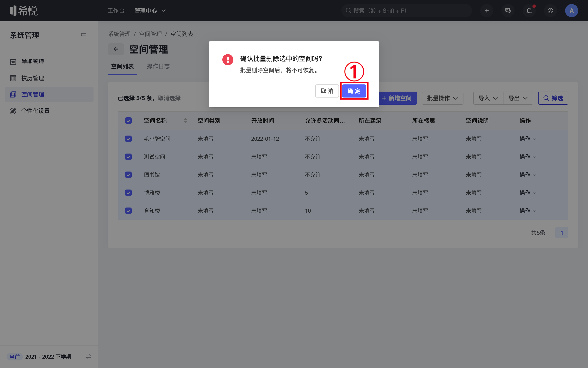This screenshot has height=368, width=588.
Task: Click the 取消选择 link
Action: point(169,98)
